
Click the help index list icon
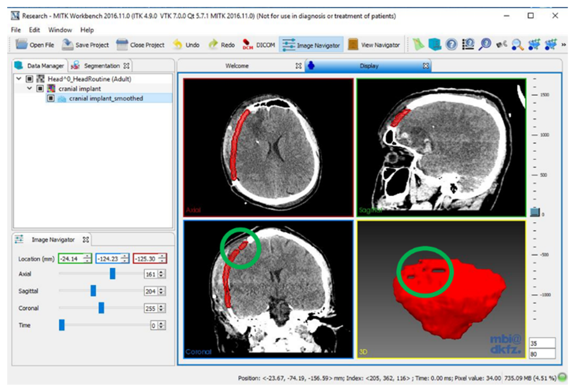click(468, 45)
